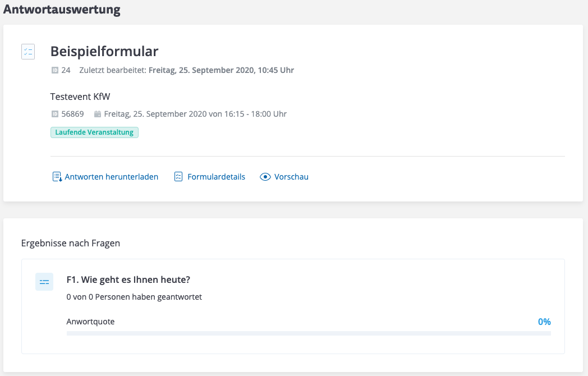Click the 0% response rate value
588x376 pixels.
point(544,322)
